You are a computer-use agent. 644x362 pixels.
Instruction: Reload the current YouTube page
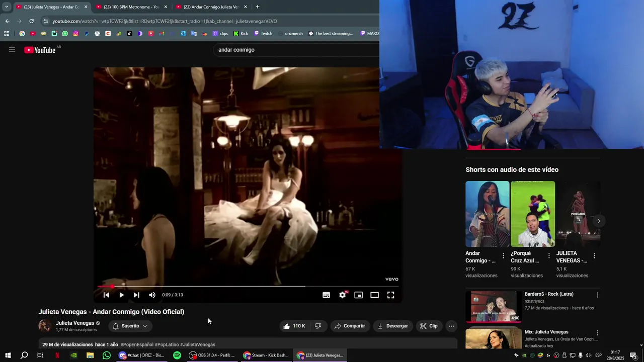pyautogui.click(x=31, y=21)
